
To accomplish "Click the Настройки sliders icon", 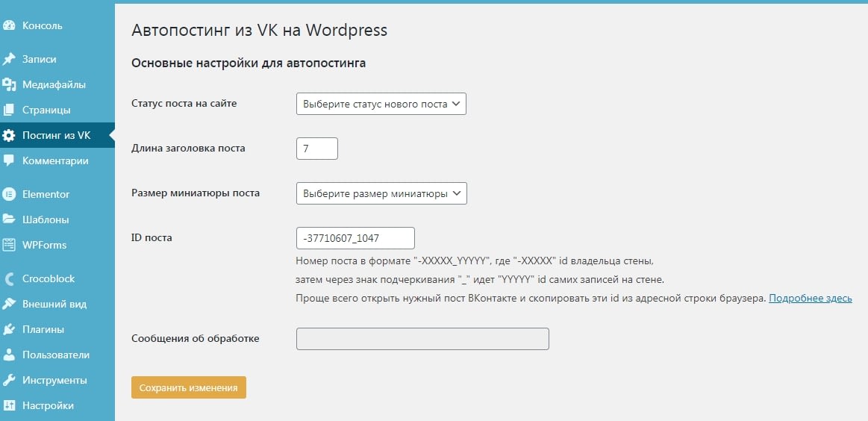I will [9, 405].
